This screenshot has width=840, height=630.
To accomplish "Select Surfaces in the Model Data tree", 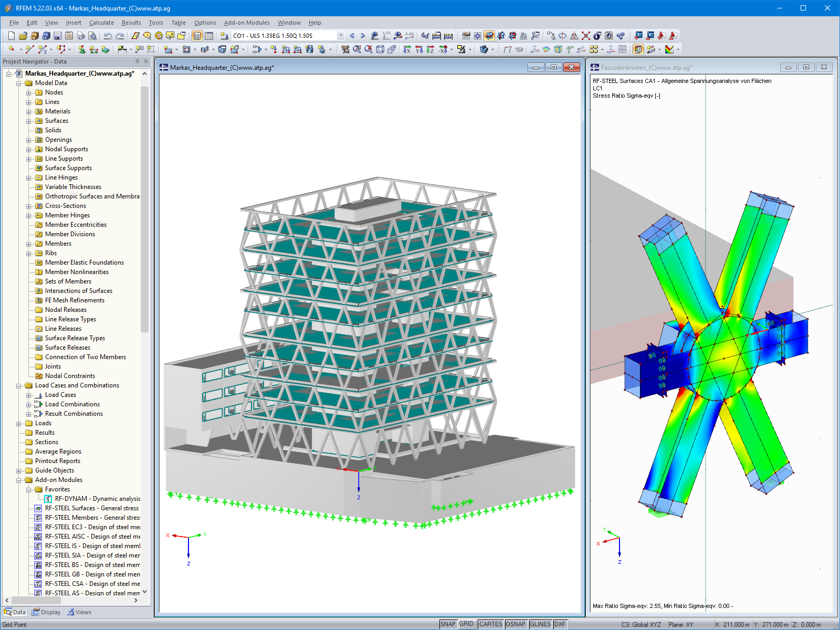I will pos(56,120).
